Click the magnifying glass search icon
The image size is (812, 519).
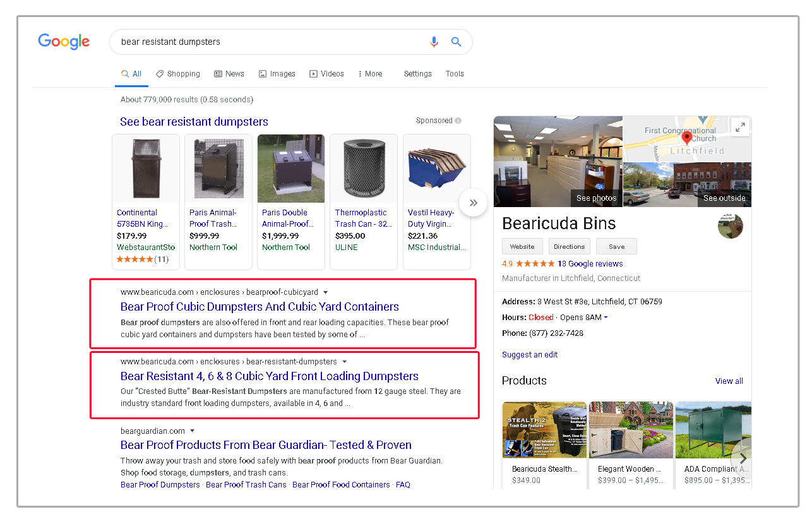pos(456,42)
